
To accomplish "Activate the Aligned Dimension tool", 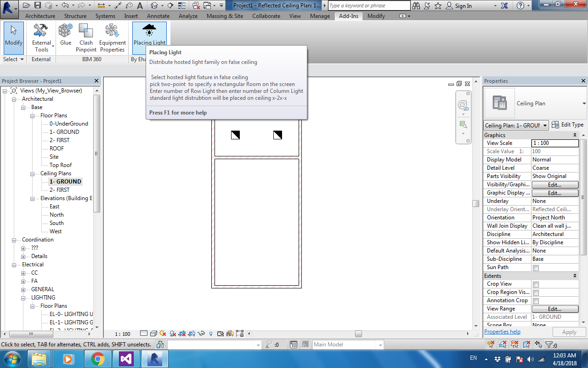I will coord(119,6).
